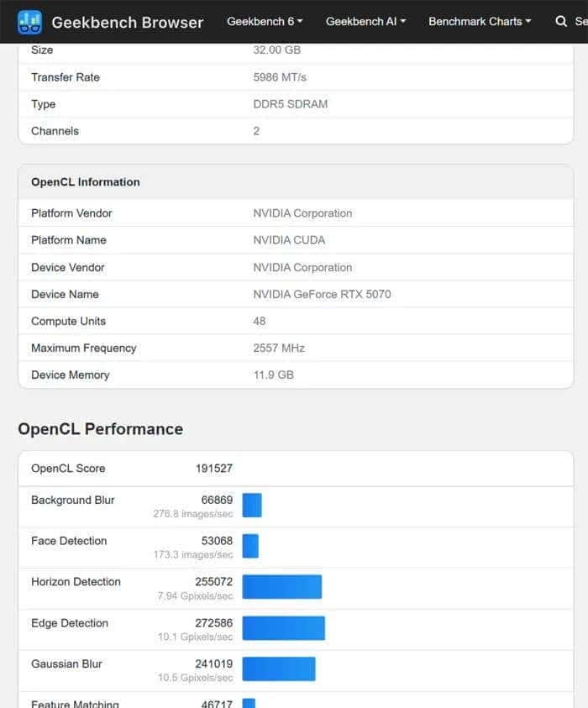588x708 pixels.
Task: Click the 11.9 GB device memory value
Action: (x=273, y=375)
